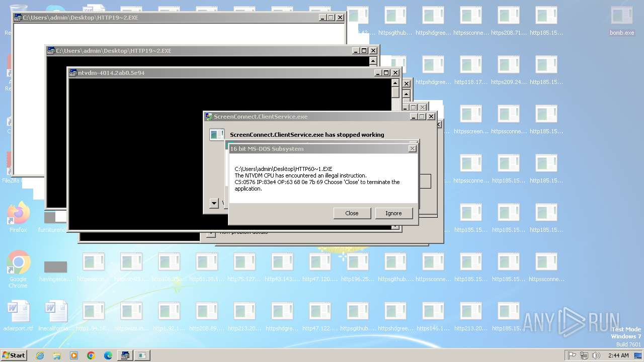Open the Start menu
The width and height of the screenshot is (644, 362).
14,355
